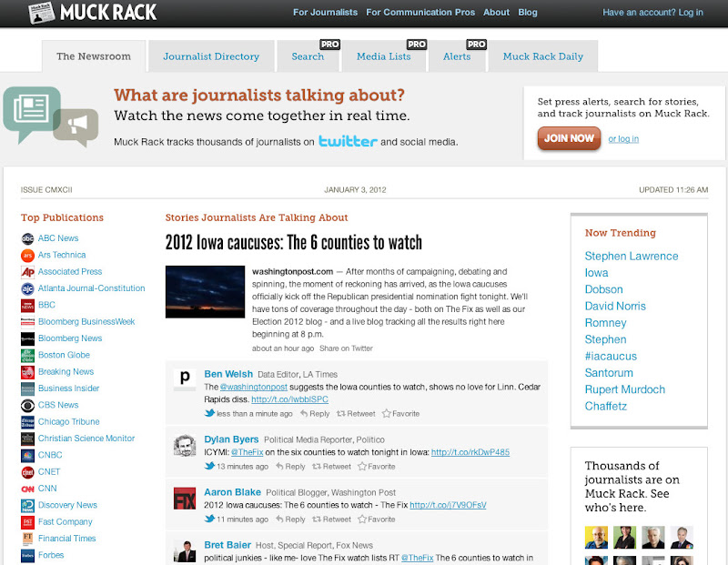Click Ben Welsh's avatar picture

(x=185, y=380)
